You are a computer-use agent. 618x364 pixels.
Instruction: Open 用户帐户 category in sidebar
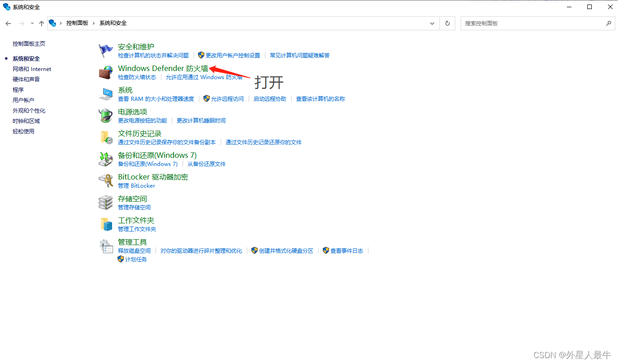(24, 100)
